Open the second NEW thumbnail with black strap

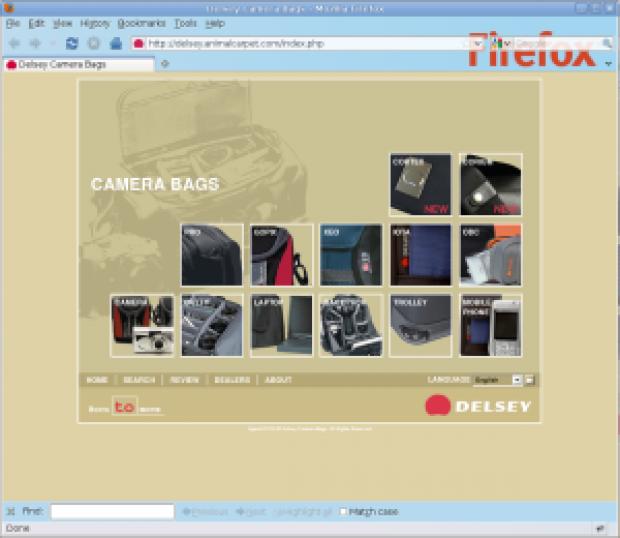click(x=491, y=184)
